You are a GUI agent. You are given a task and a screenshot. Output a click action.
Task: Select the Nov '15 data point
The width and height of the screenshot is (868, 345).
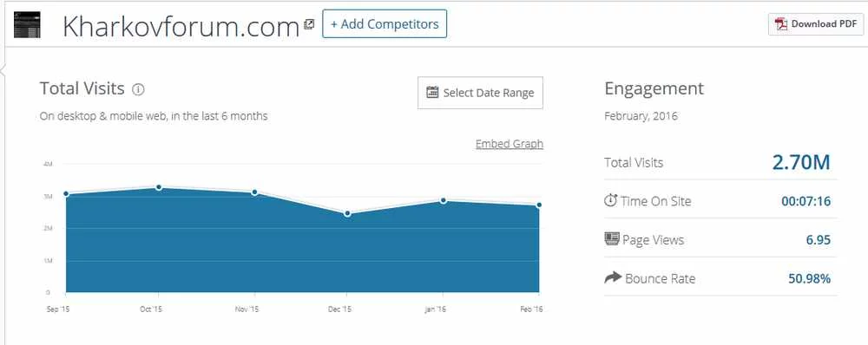click(x=254, y=192)
